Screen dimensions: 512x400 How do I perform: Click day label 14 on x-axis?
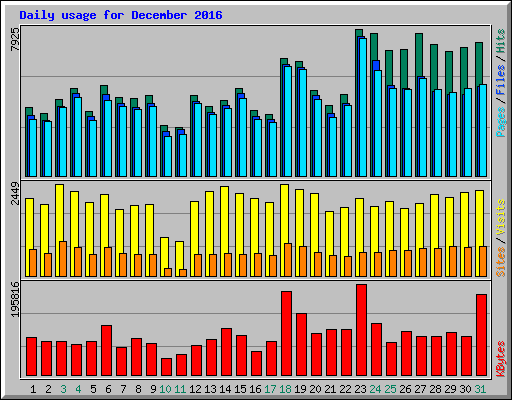(225, 389)
